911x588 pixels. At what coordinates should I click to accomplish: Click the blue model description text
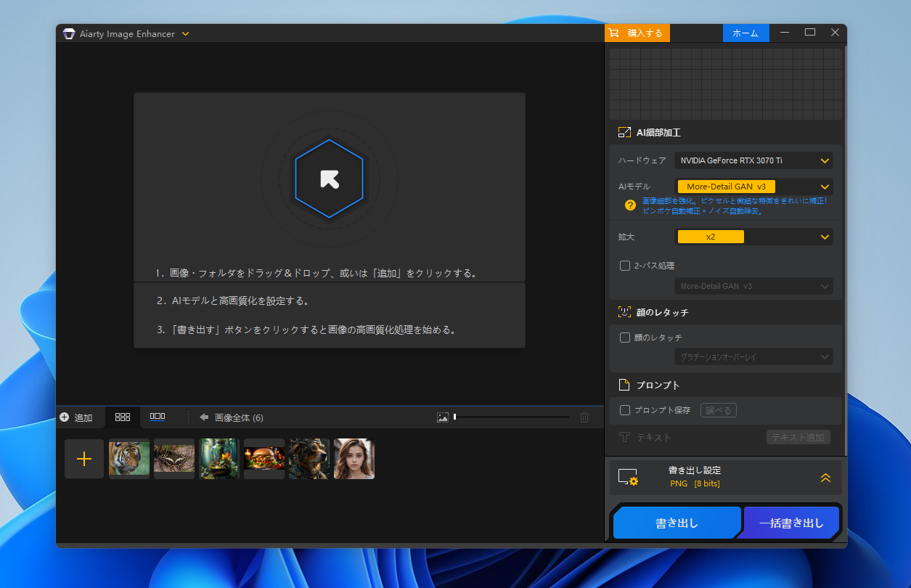pos(735,205)
